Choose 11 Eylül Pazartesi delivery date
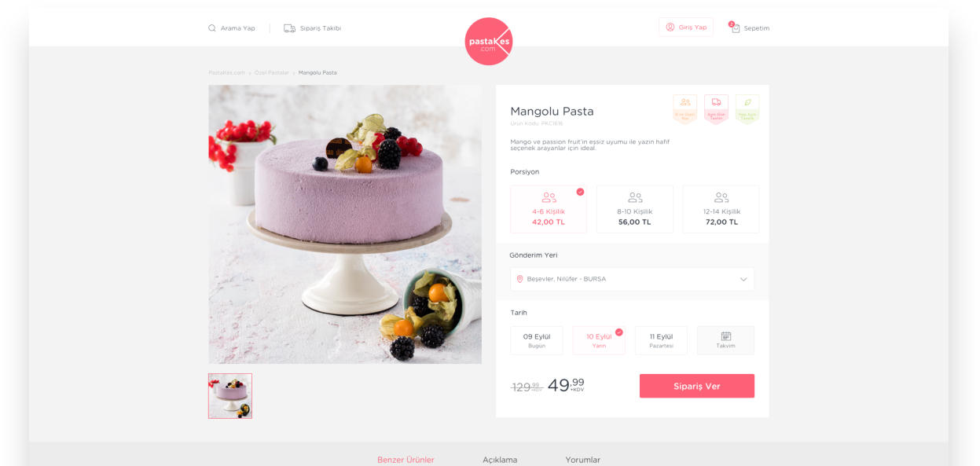Screen dimensions: 980x466 [661, 340]
